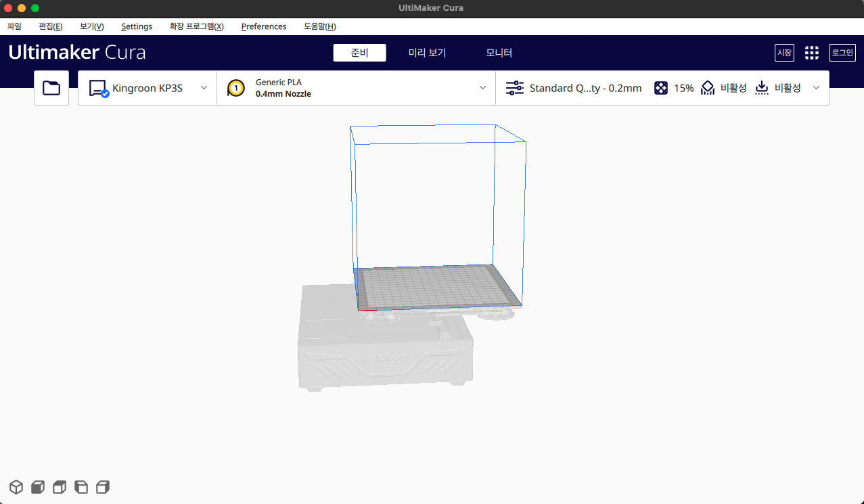Open the 확장 프로그램(X) menu
Viewport: 864px width, 504px height.
[x=196, y=26]
